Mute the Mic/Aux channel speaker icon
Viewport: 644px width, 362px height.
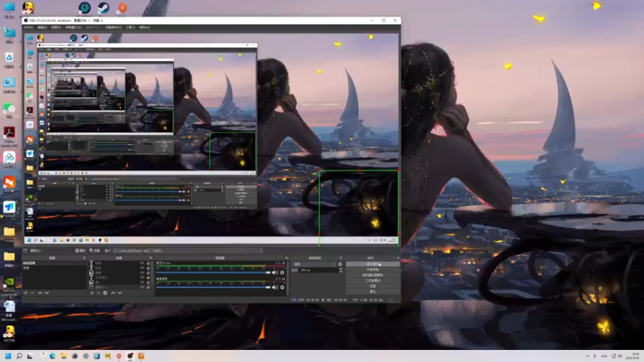click(x=275, y=273)
